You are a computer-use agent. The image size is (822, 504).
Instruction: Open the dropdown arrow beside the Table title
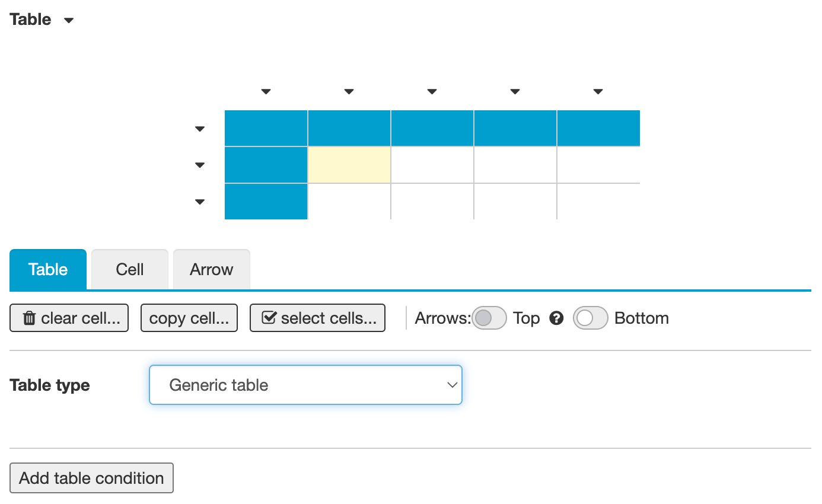[68, 20]
